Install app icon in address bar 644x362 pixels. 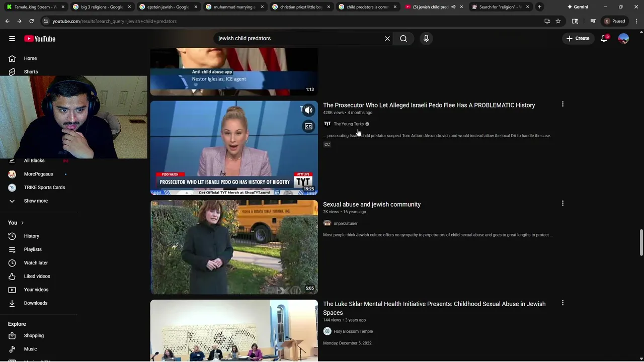(547, 21)
